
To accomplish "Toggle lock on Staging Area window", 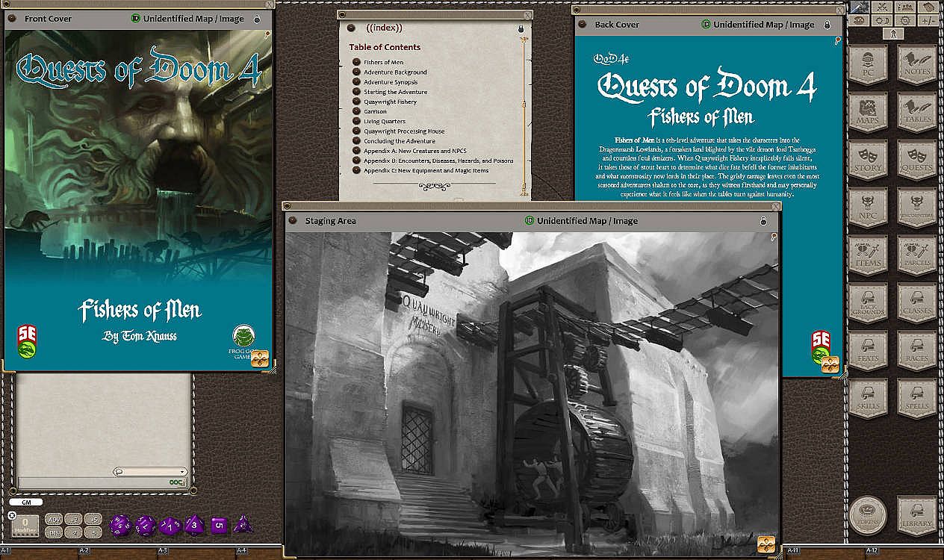I will (x=763, y=221).
